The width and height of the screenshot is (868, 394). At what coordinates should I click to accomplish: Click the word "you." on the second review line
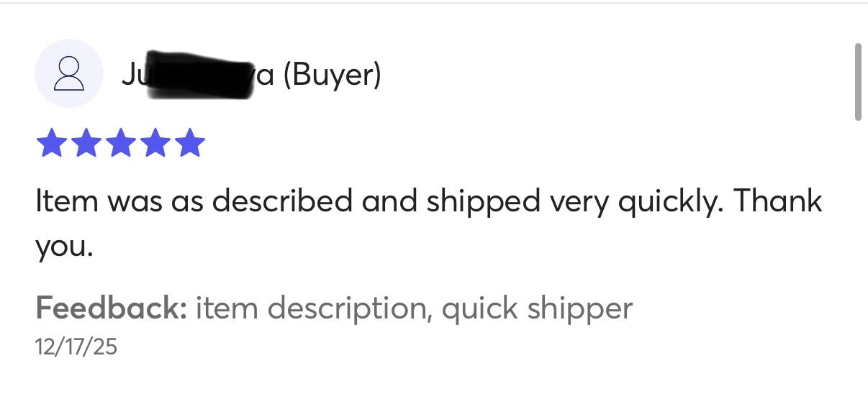click(x=64, y=247)
